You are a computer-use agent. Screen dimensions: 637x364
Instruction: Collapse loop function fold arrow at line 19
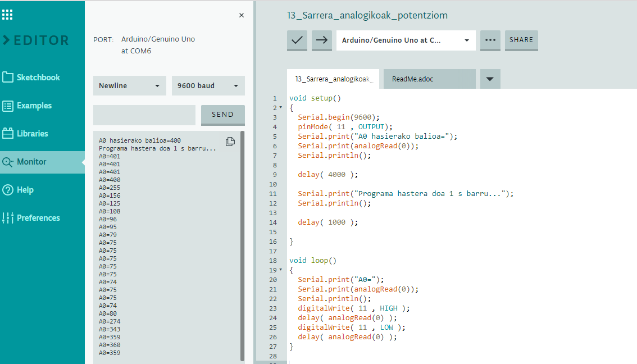[x=281, y=270]
